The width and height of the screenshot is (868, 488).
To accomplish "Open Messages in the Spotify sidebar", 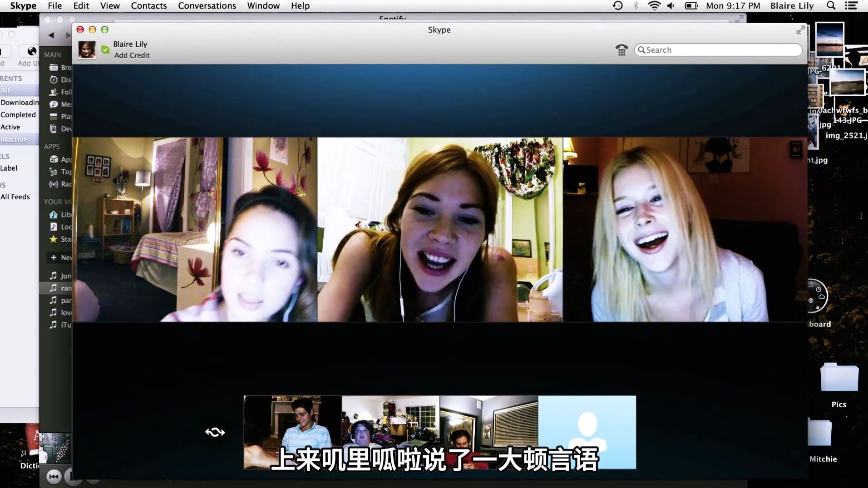I will click(x=60, y=104).
